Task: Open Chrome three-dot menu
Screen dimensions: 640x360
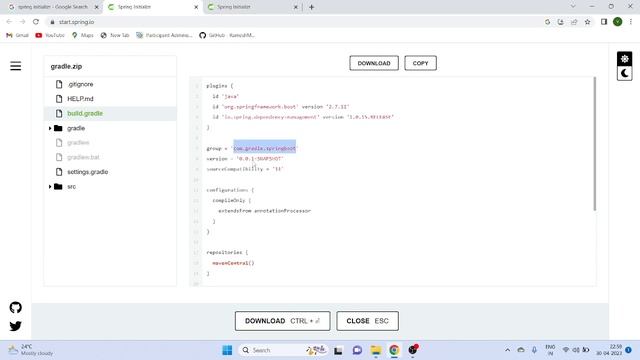Action: point(631,22)
